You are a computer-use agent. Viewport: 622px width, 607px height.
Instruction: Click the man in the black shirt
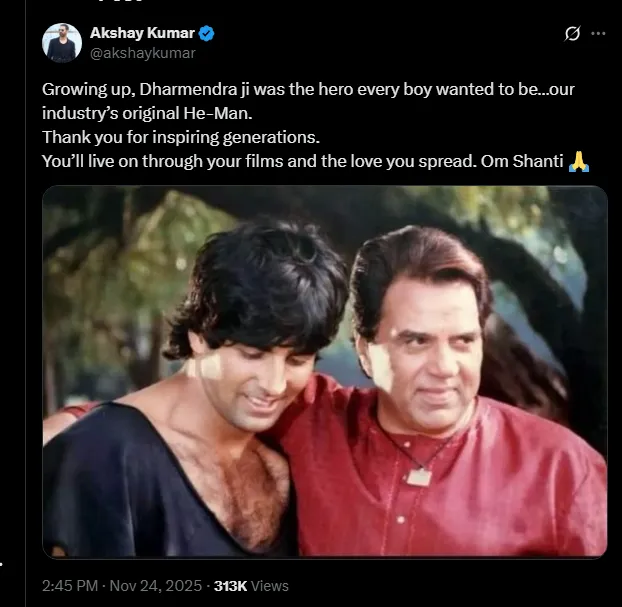click(200, 420)
